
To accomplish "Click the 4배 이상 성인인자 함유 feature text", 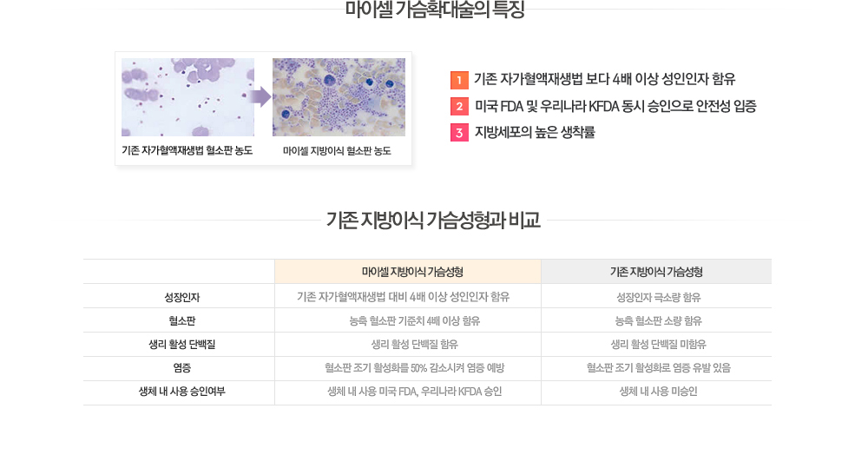I will tap(604, 80).
